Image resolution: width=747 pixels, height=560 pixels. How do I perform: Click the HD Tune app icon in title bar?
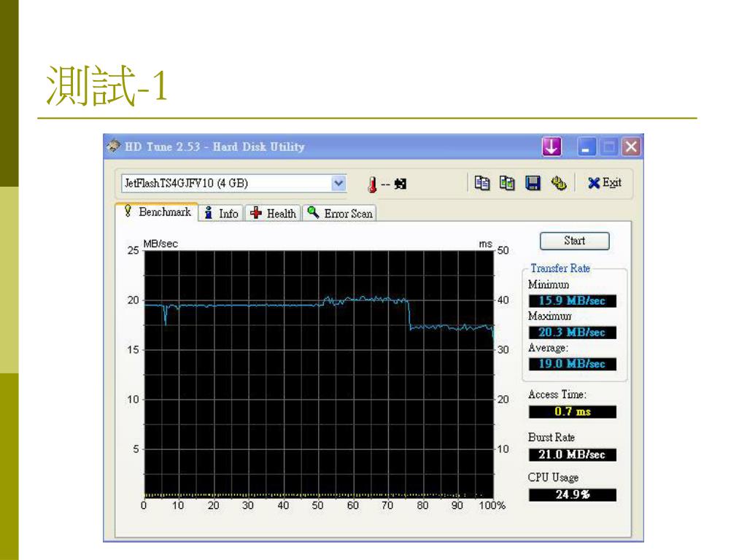pos(114,146)
